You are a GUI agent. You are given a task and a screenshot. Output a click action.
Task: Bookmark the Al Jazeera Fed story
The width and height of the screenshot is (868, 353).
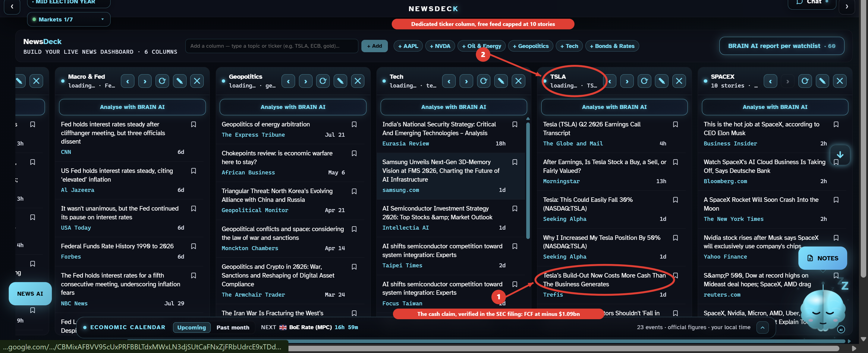click(194, 171)
